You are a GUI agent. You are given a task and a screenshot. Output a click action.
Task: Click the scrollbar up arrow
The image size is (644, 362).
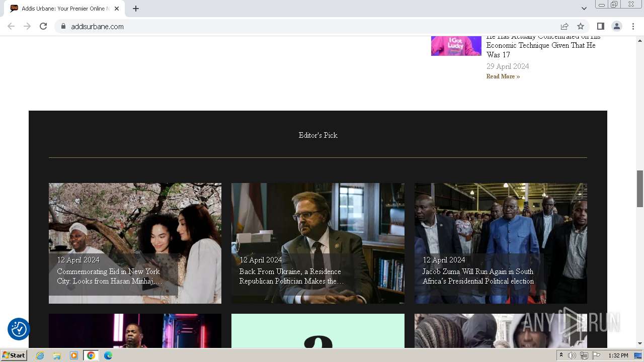click(x=640, y=40)
